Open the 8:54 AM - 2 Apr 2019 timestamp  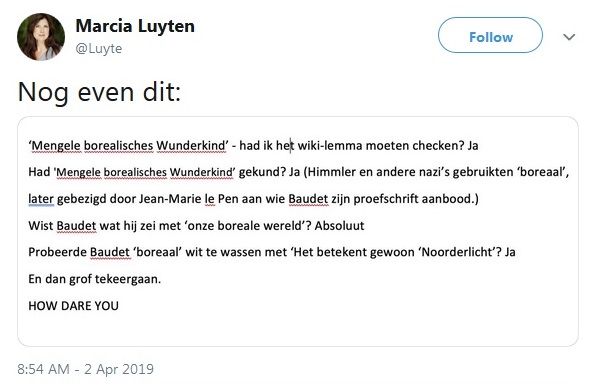[x=86, y=369]
